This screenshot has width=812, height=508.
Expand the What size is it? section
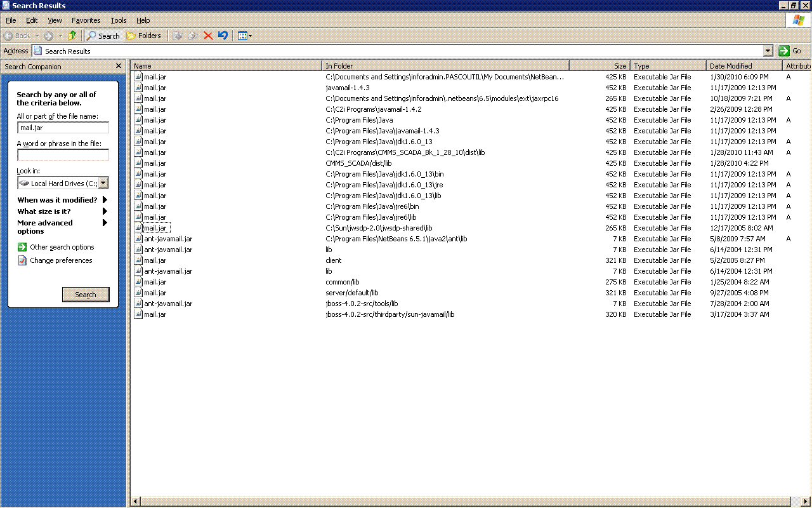(x=105, y=211)
